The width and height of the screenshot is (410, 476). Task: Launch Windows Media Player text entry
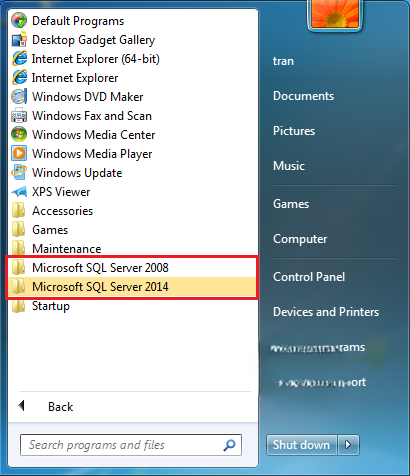coord(92,154)
